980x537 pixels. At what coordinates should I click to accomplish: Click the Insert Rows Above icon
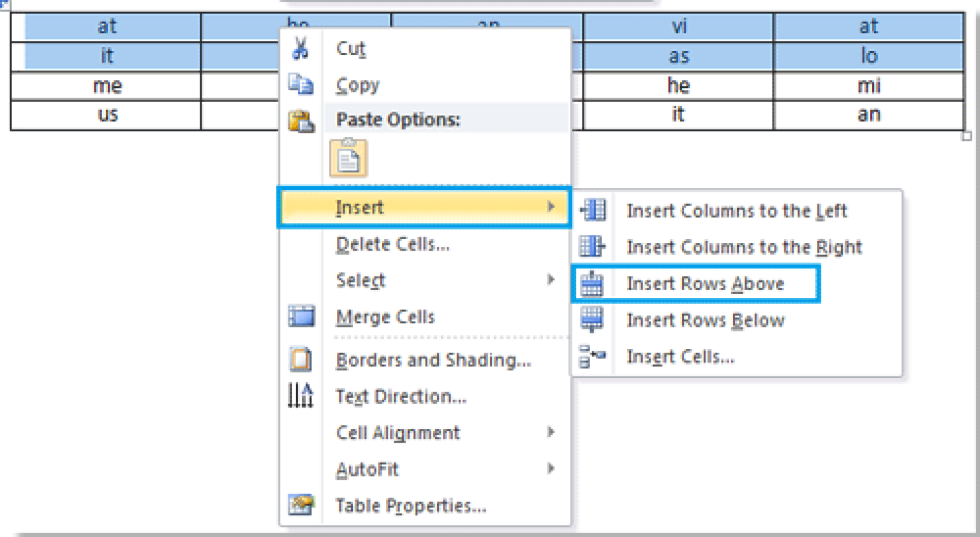pyautogui.click(x=593, y=283)
